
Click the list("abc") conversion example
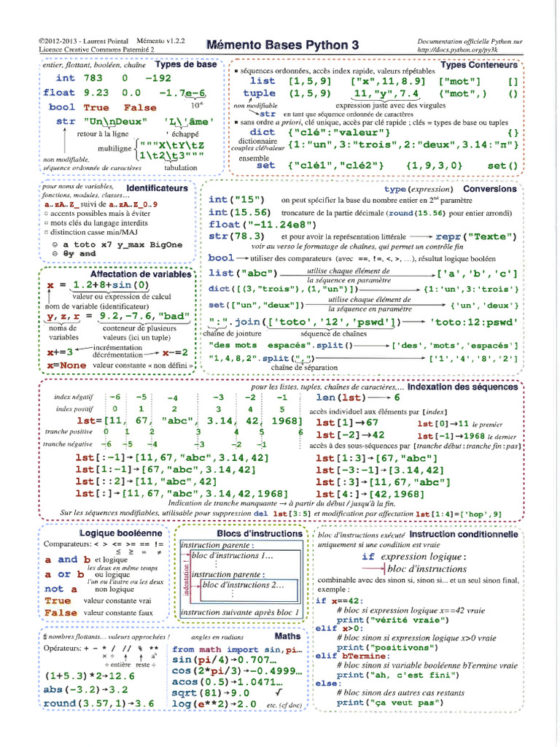pyautogui.click(x=243, y=273)
